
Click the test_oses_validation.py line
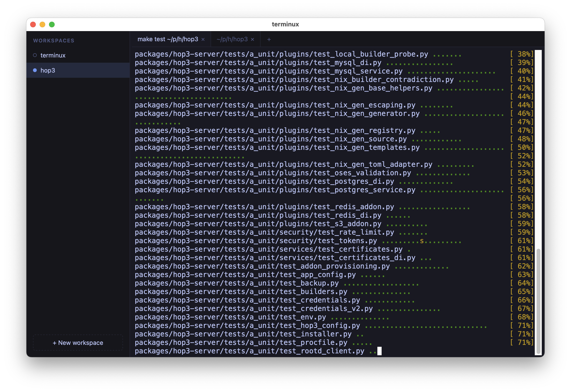point(334,173)
